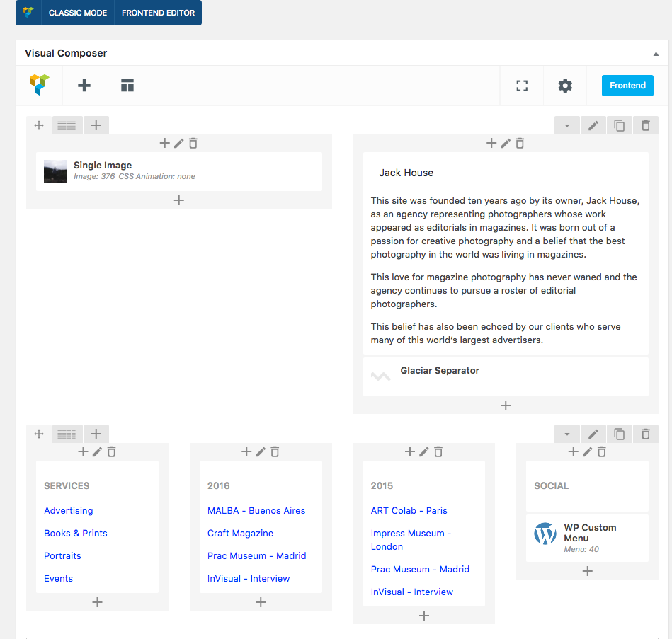672x639 pixels.
Task: Select the Glaciar Separator element
Action: pos(506,376)
